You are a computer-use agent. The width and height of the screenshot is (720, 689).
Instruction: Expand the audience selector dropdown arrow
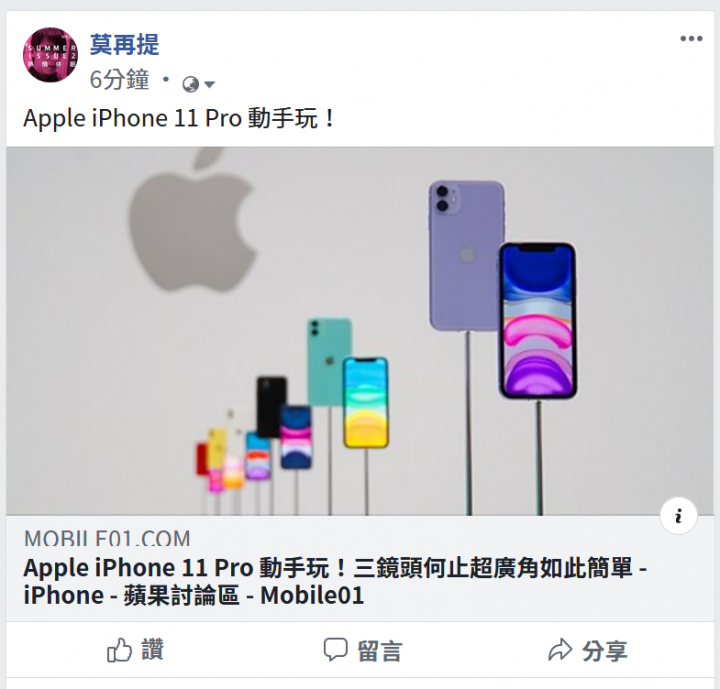[x=209, y=85]
